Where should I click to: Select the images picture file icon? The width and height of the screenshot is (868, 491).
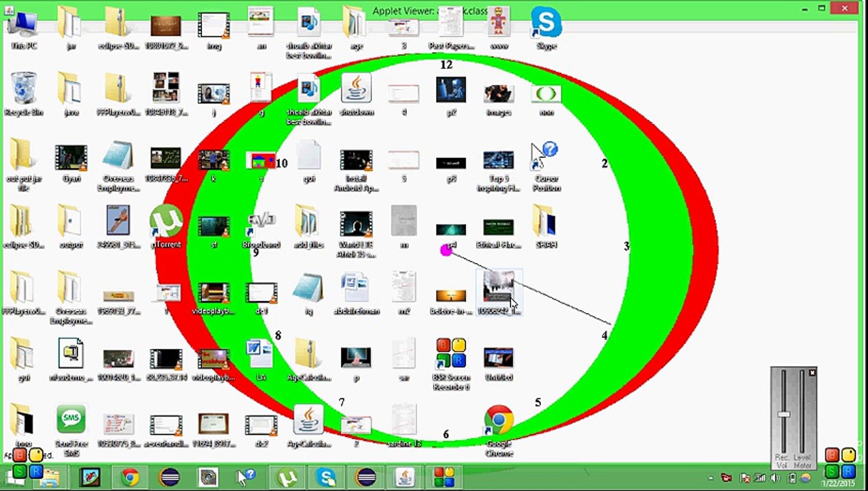click(x=499, y=100)
